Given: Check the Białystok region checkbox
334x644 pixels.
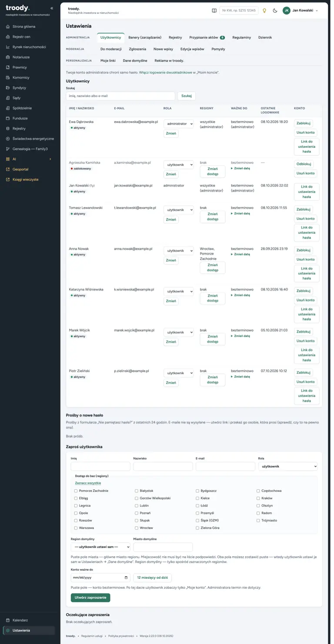Looking at the screenshot, I should 137,491.
